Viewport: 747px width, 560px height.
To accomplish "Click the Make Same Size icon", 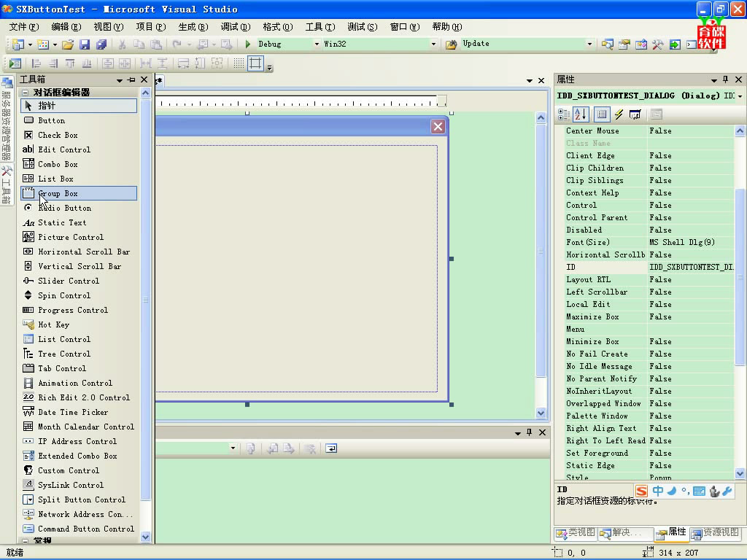I will pyautogui.click(x=217, y=63).
